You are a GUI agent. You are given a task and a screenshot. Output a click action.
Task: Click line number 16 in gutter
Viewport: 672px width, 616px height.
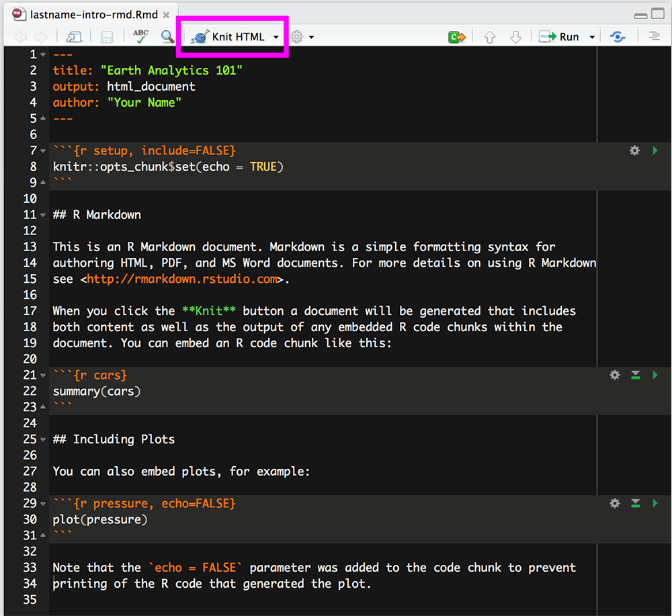coord(30,295)
